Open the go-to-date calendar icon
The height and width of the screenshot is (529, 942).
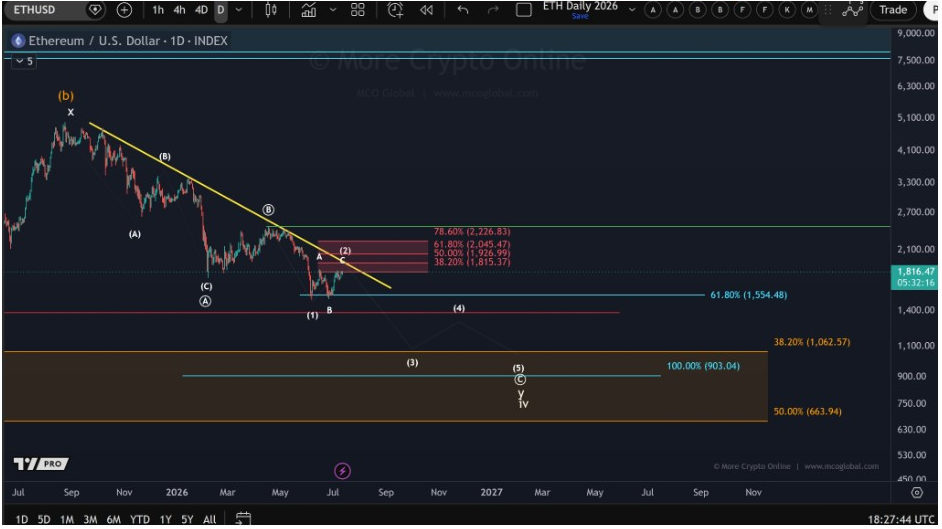pos(243,519)
